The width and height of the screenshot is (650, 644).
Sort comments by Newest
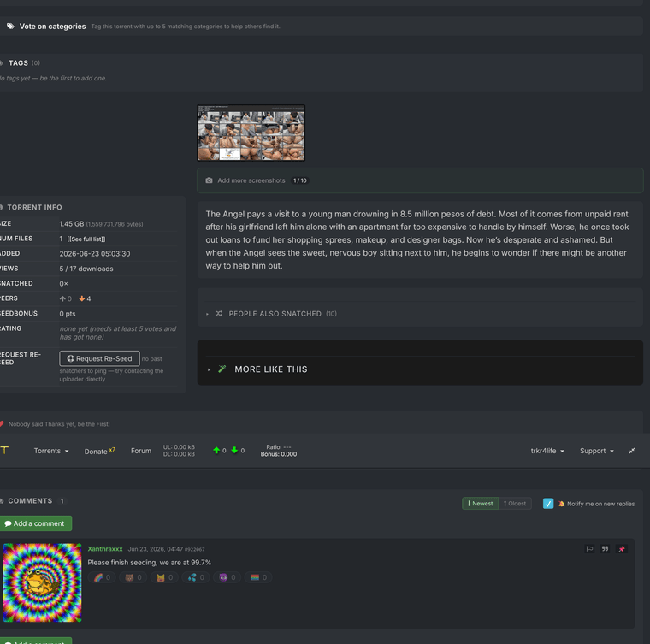pos(480,504)
